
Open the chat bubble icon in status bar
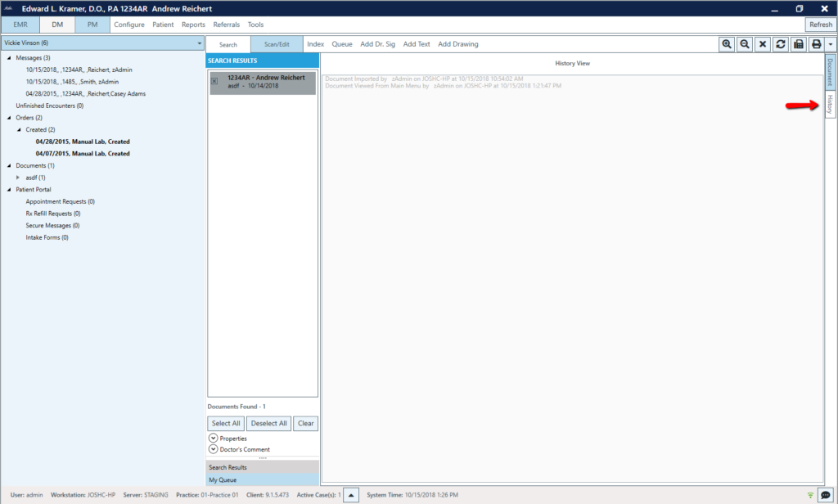pyautogui.click(x=826, y=495)
